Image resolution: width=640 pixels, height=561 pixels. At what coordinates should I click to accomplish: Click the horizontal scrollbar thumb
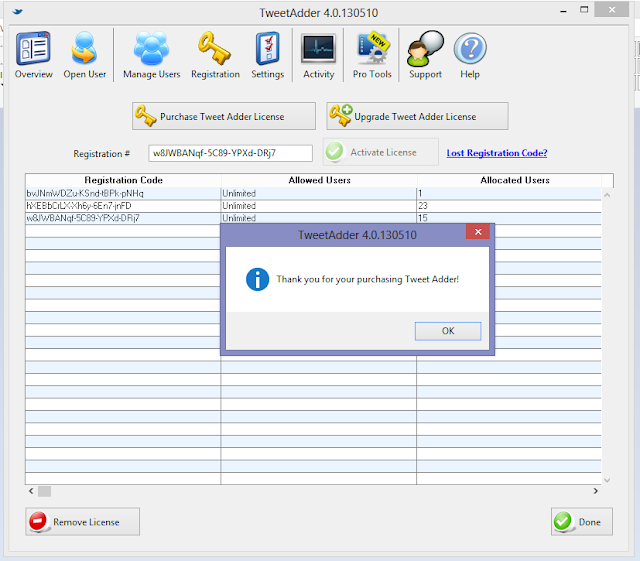click(44, 491)
